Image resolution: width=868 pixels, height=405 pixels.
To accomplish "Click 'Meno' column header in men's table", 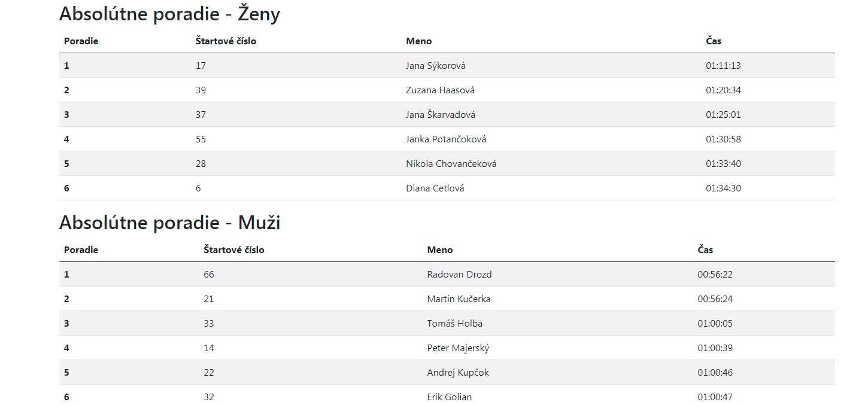I will click(439, 250).
